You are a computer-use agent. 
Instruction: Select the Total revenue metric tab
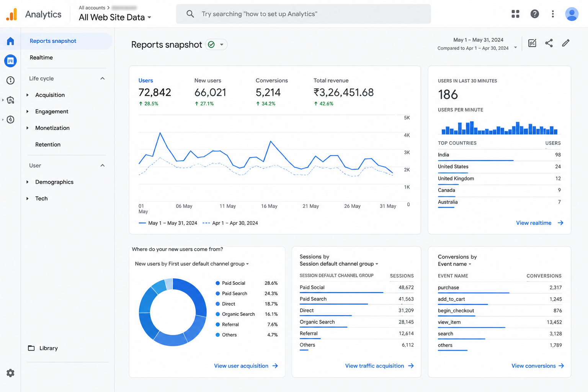(x=343, y=92)
